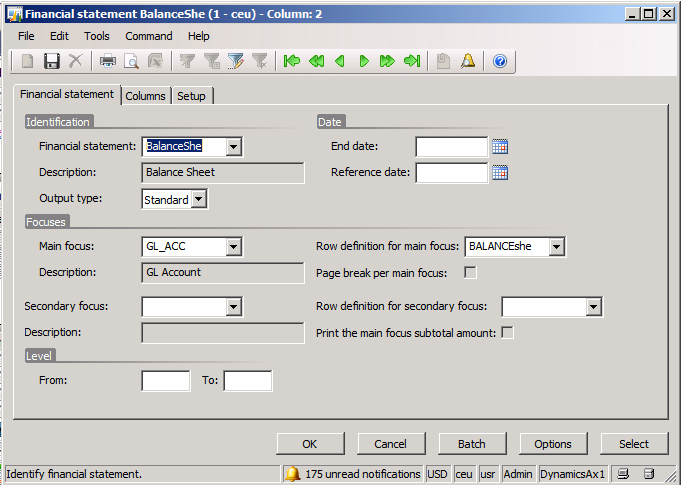Open calendar picker for End date
Viewport: 681px width, 485px height.
coord(500,147)
